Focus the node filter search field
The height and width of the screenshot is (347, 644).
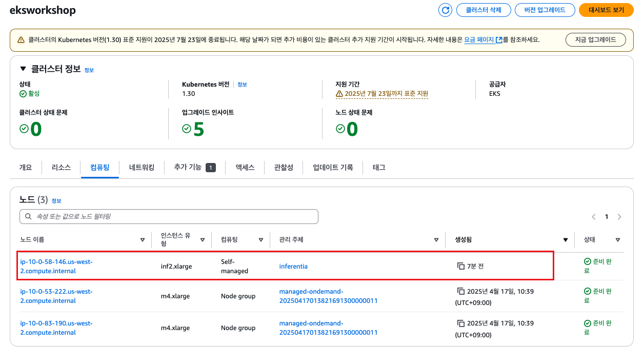coord(169,216)
